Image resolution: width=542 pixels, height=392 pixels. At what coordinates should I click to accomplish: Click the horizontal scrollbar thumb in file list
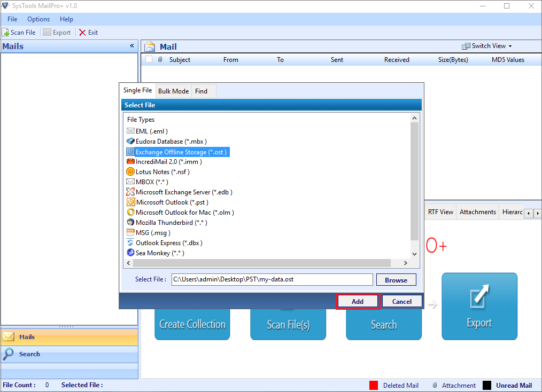point(262,263)
